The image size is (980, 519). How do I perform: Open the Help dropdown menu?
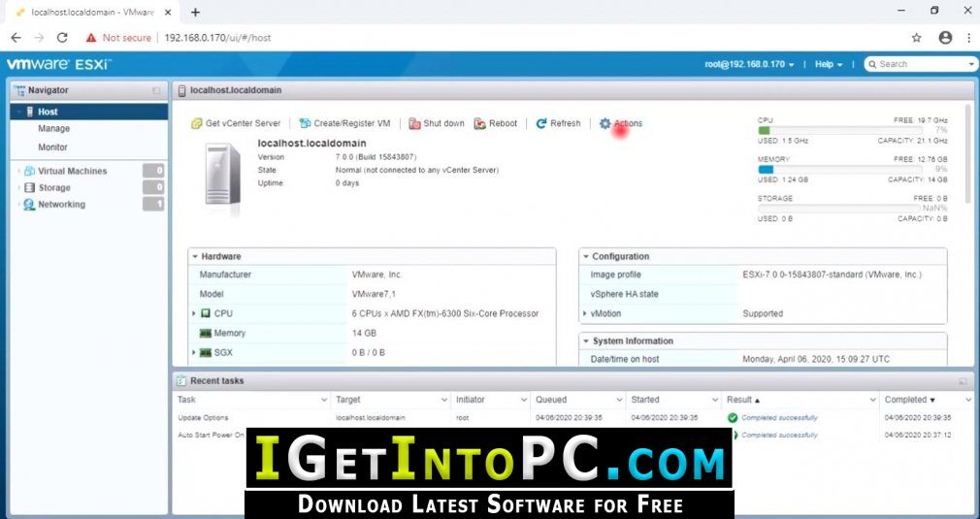click(829, 64)
